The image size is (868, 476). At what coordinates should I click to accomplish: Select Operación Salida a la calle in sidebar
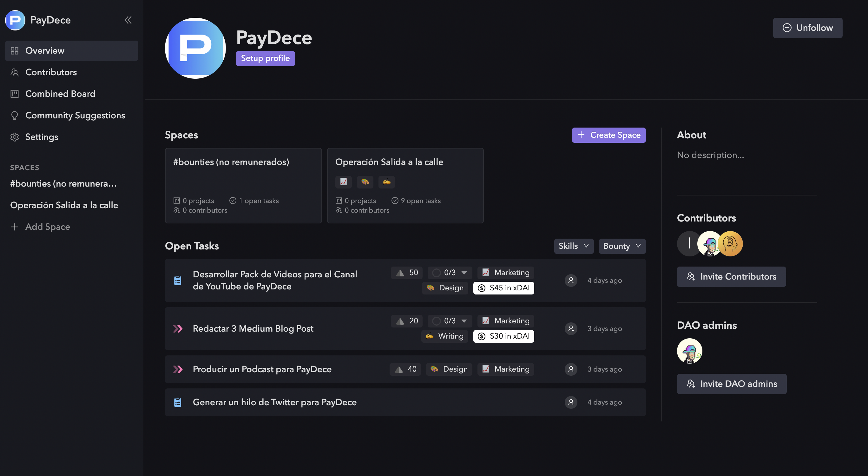point(64,205)
